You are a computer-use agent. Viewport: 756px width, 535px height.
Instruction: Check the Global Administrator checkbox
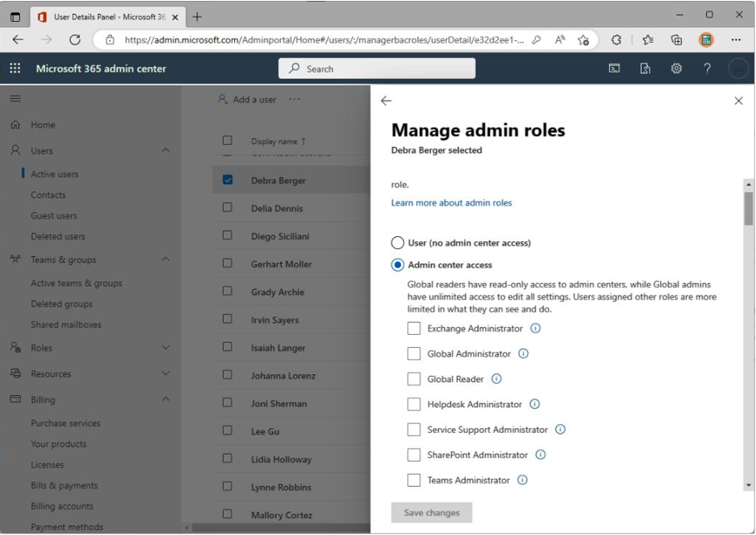[413, 354]
